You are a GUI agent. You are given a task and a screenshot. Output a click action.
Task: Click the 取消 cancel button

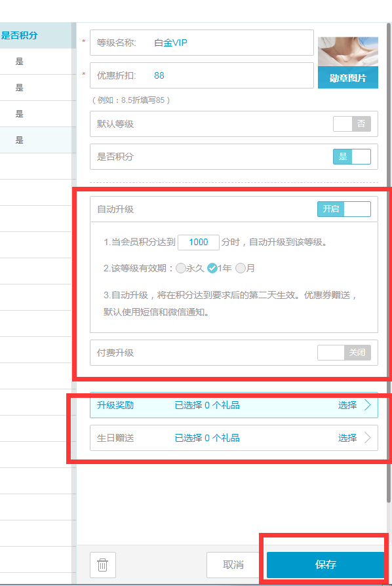[x=233, y=565]
